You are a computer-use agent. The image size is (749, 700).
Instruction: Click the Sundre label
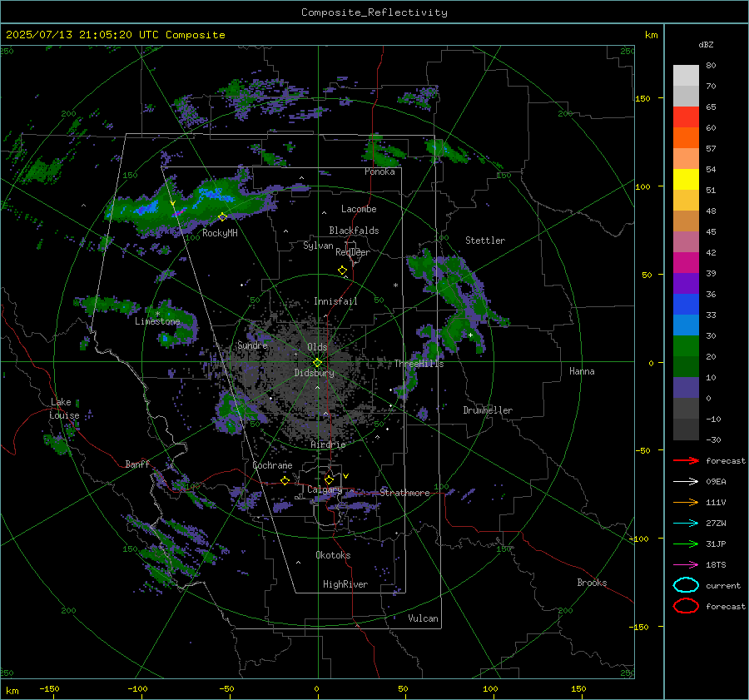[x=252, y=345]
